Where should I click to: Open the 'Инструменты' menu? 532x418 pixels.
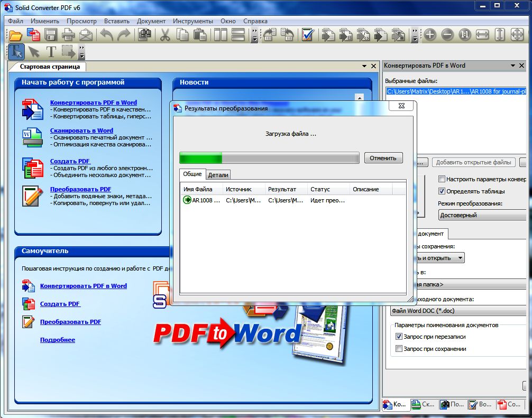tap(192, 21)
